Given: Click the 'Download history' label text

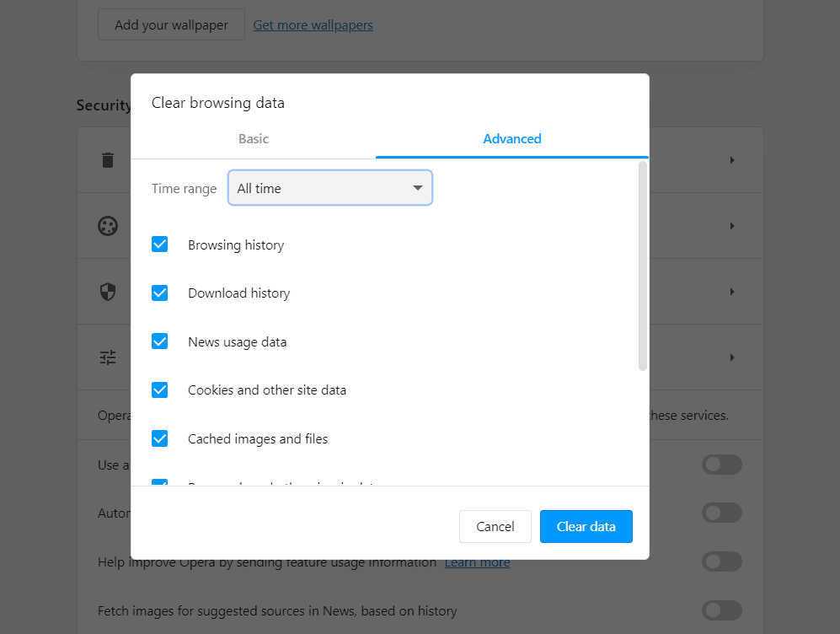Looking at the screenshot, I should (x=239, y=293).
